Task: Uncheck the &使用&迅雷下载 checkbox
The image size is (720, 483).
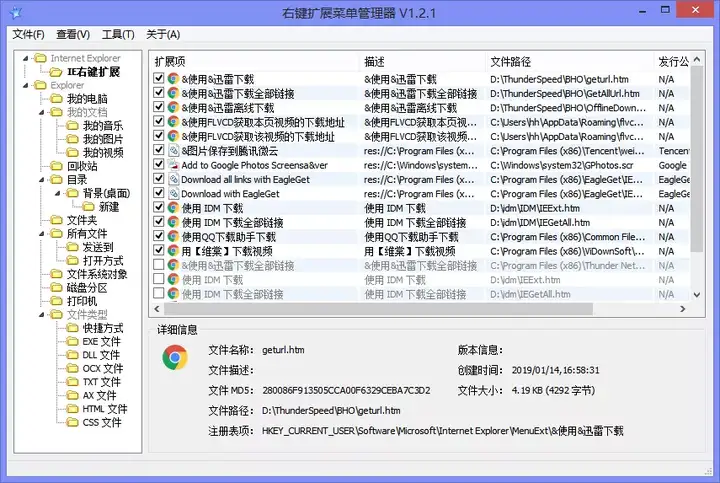Action: pos(159,78)
